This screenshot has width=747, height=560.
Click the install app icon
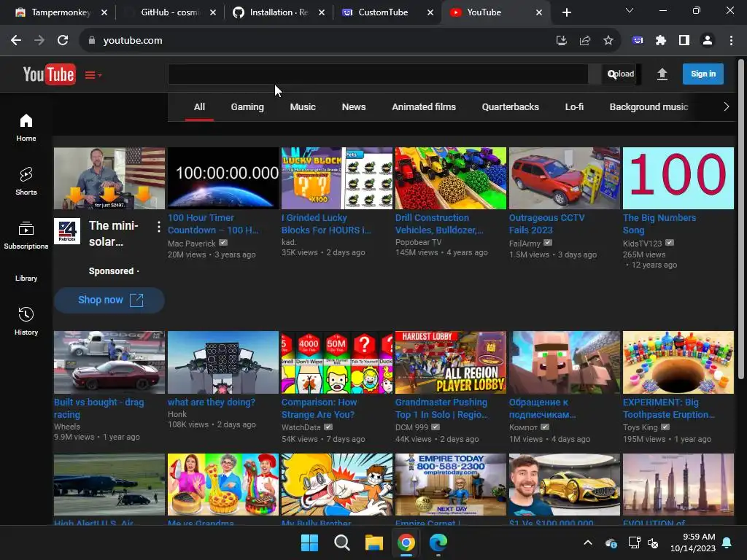561,41
